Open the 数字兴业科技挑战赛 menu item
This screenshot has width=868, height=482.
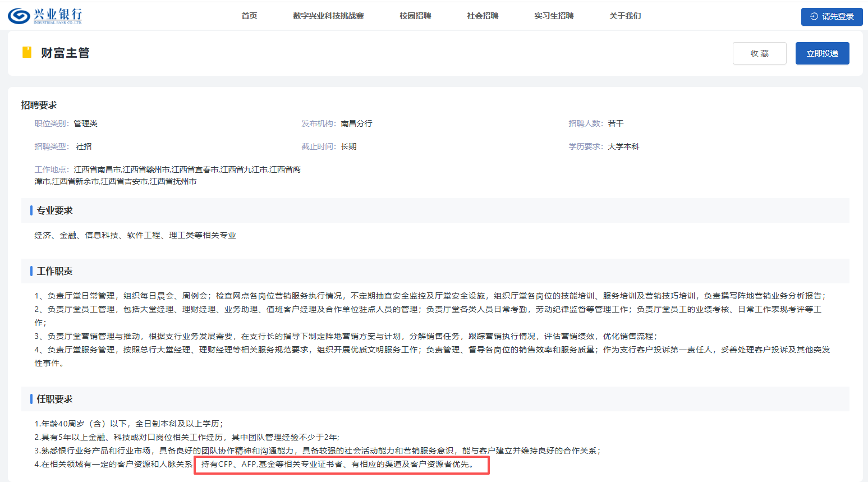(328, 16)
